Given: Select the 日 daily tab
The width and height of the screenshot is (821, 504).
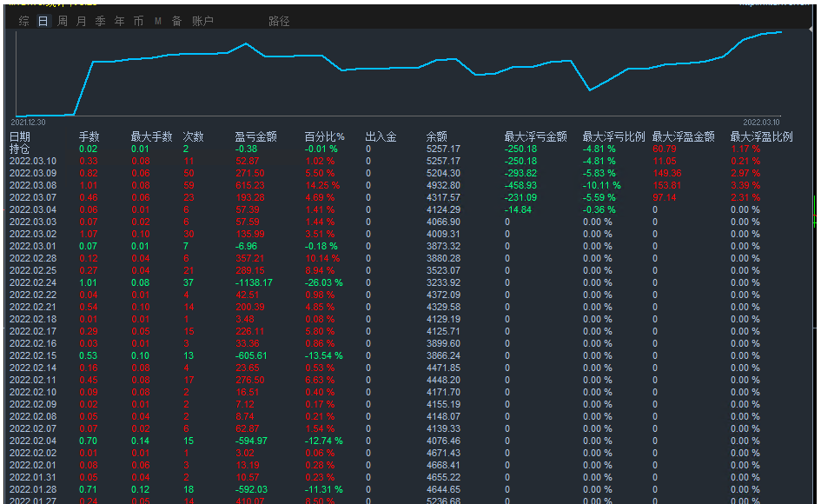Looking at the screenshot, I should [x=43, y=21].
